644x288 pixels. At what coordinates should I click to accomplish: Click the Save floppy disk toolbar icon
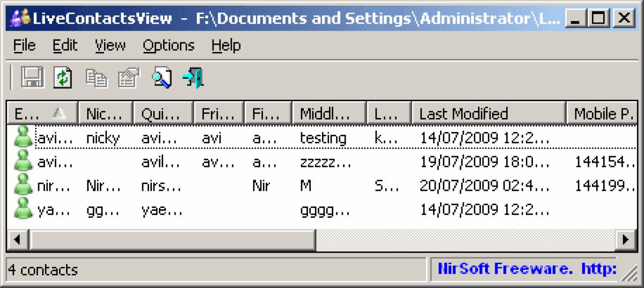(32, 78)
